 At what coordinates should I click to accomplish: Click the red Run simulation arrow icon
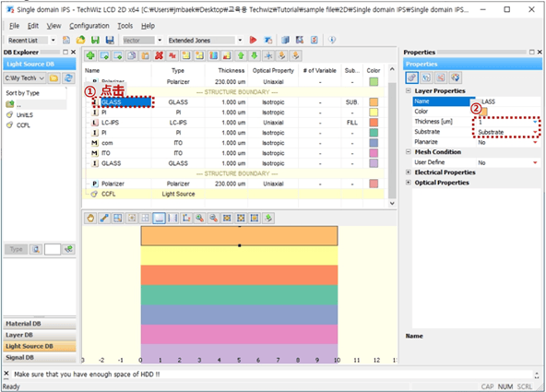click(253, 40)
